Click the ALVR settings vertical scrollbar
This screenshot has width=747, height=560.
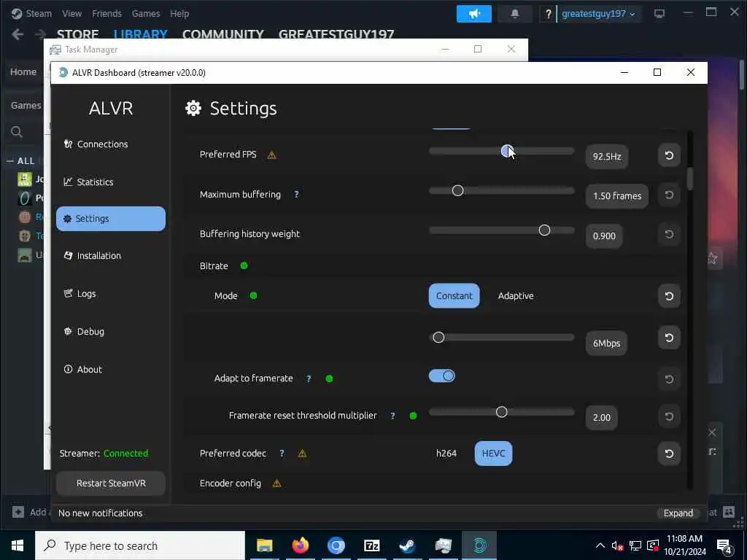pyautogui.click(x=690, y=178)
